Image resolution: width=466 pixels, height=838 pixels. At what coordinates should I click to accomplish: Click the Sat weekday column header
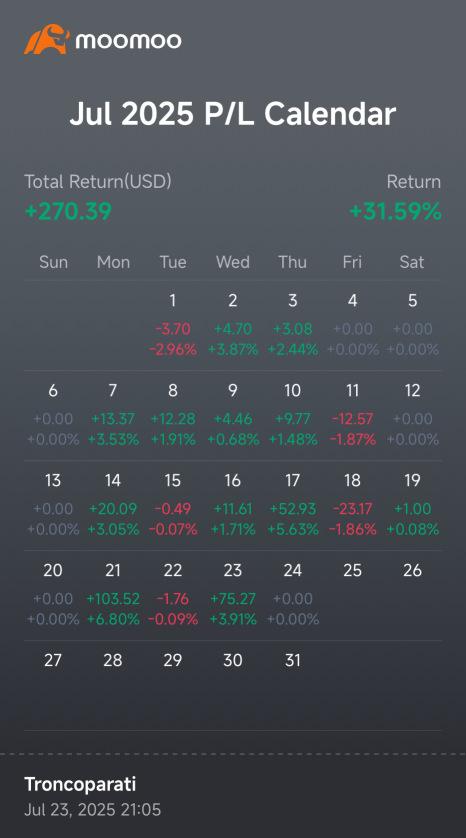pyautogui.click(x=412, y=262)
